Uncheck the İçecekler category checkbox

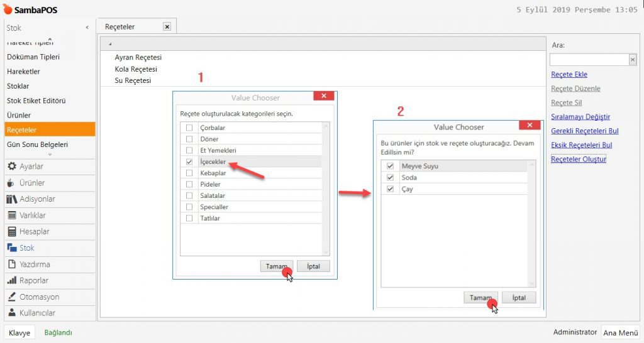tap(189, 162)
